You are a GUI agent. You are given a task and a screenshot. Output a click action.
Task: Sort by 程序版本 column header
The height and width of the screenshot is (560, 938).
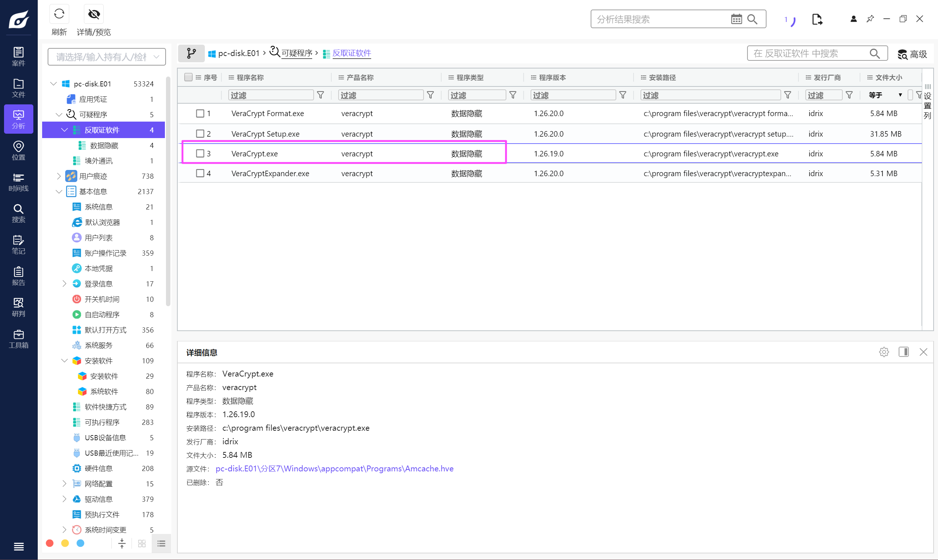552,77
